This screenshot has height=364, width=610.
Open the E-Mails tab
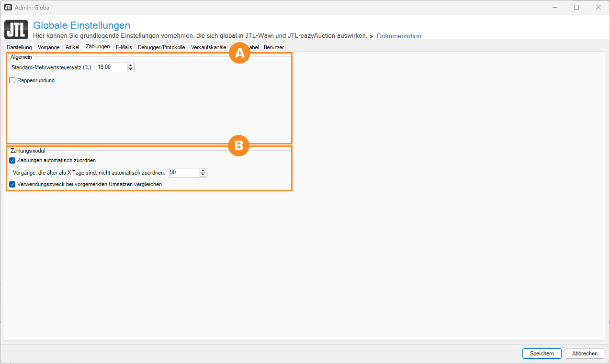(124, 47)
